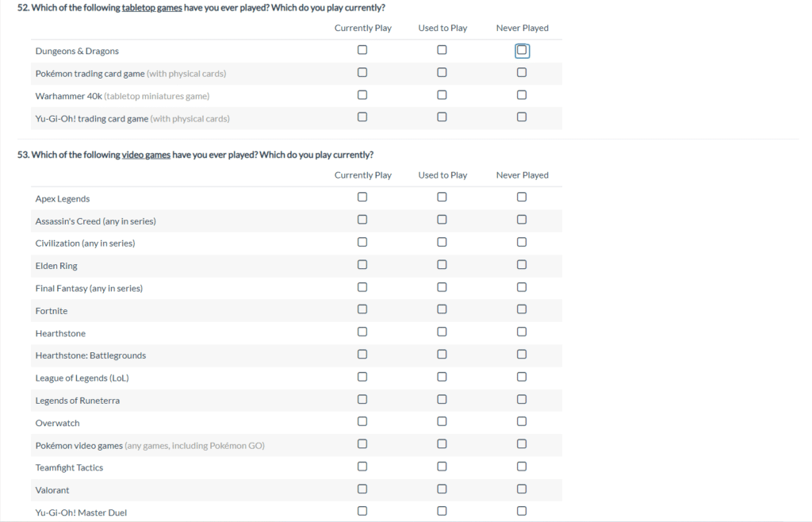Viewport: 812px width, 522px height.
Task: Check Never Played for Yu-Gi-Oh! Master Duel
Action: pos(522,512)
